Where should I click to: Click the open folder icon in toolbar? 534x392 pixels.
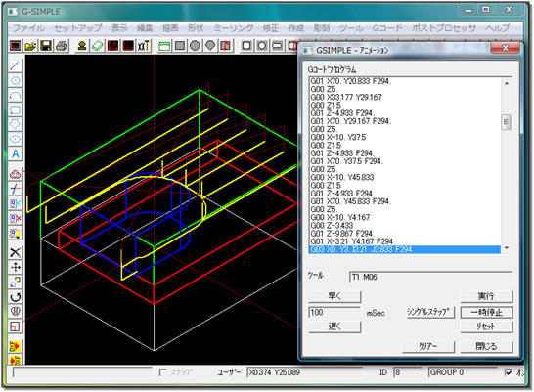[x=30, y=46]
